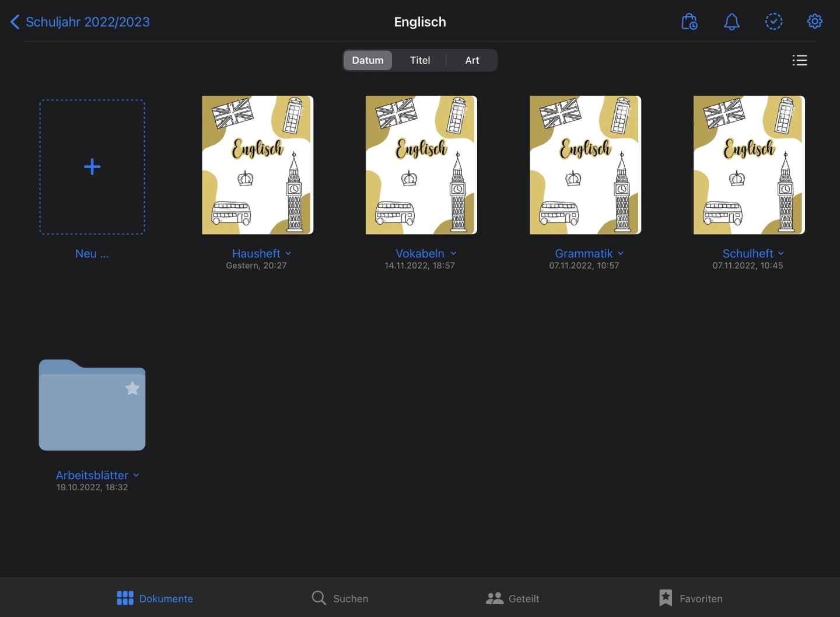
Task: Expand the Arbeitsblätter folder dropdown chevron
Action: click(136, 476)
